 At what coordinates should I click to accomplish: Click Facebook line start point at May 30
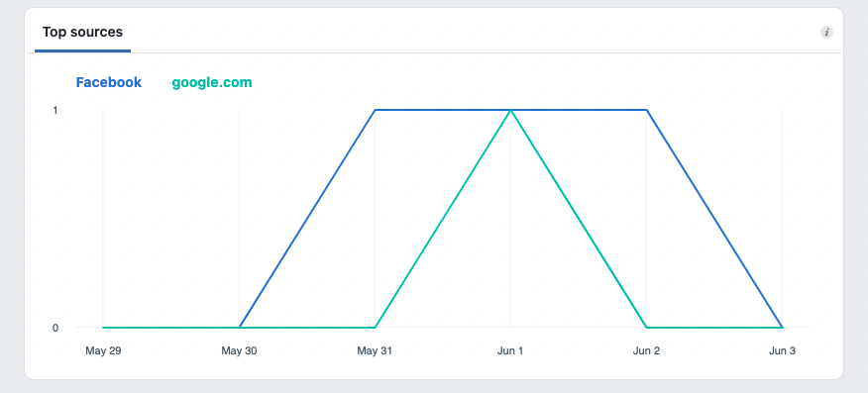click(239, 328)
